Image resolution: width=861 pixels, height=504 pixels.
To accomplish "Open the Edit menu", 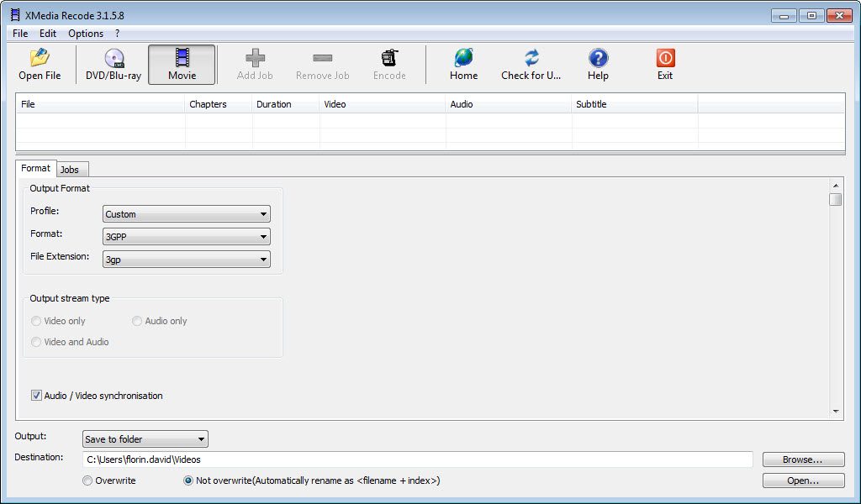I will click(x=48, y=34).
